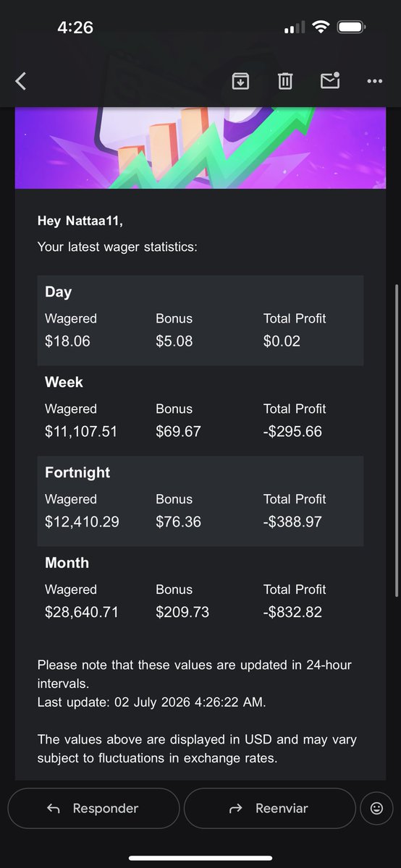
Task: Tap the Month heading label
Action: (x=67, y=563)
